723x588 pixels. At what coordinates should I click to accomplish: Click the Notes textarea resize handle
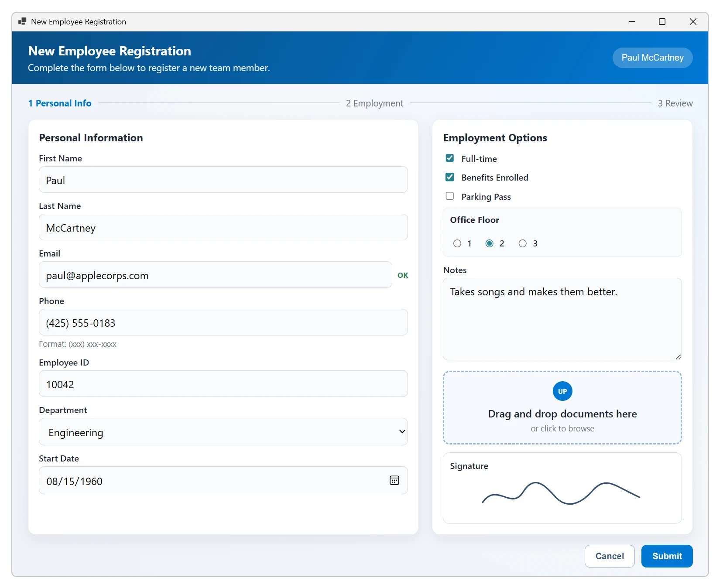(678, 357)
